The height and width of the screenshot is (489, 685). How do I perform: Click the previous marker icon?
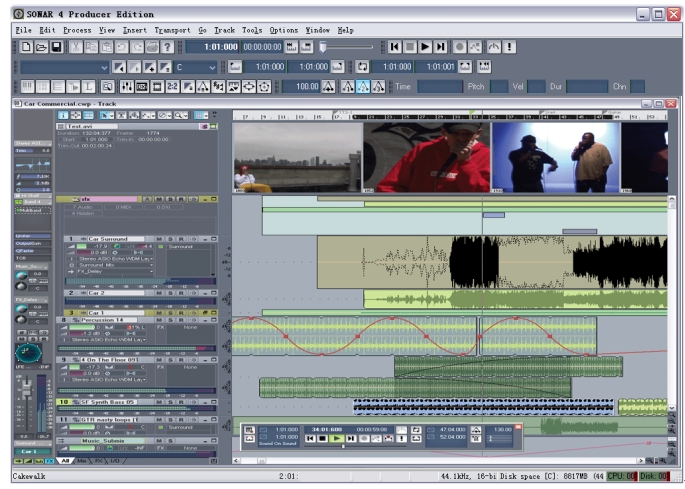tap(119, 67)
